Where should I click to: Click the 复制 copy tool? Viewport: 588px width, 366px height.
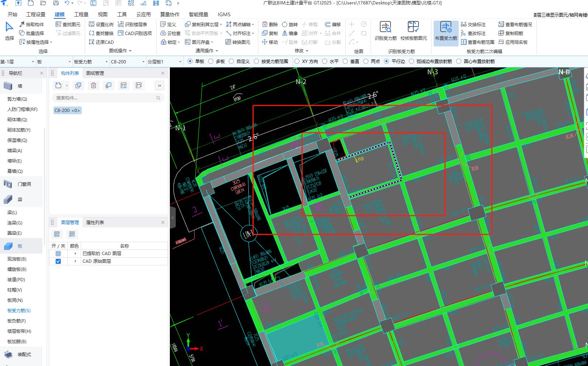(270, 33)
